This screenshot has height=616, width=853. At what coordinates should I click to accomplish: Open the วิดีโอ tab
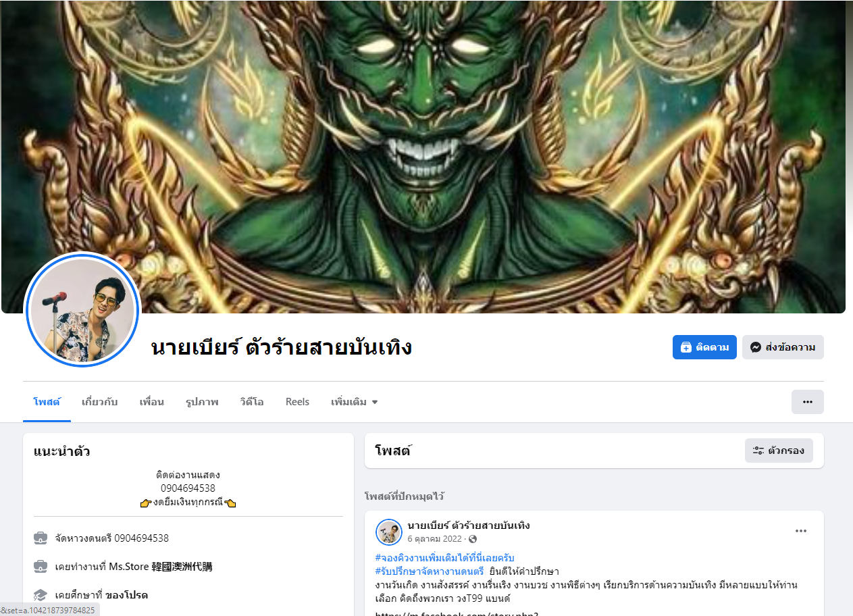(x=251, y=402)
